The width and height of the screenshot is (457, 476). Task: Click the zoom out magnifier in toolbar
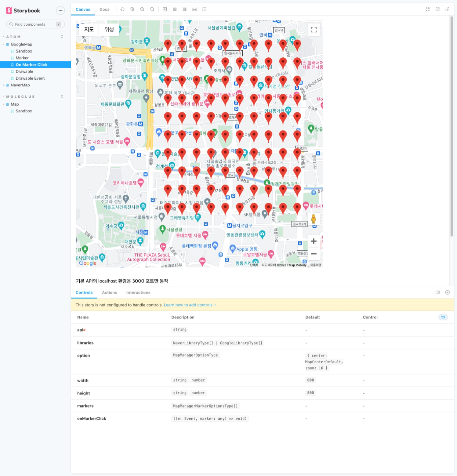point(142,9)
